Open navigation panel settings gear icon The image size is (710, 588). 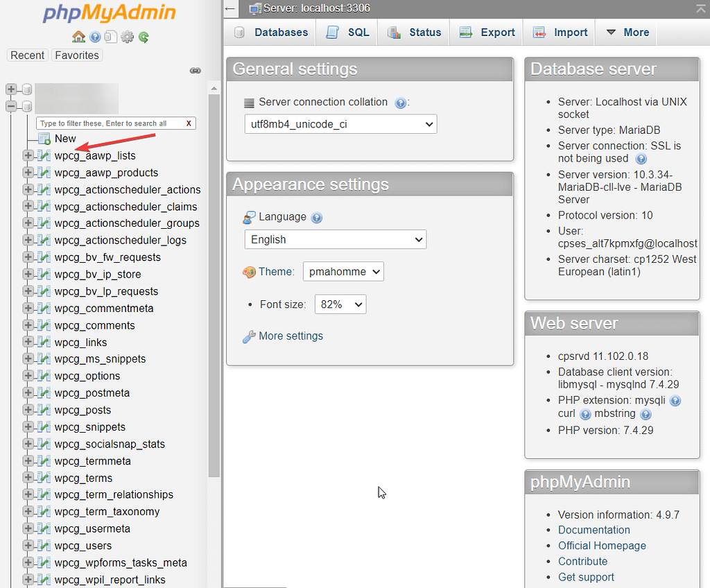(128, 37)
